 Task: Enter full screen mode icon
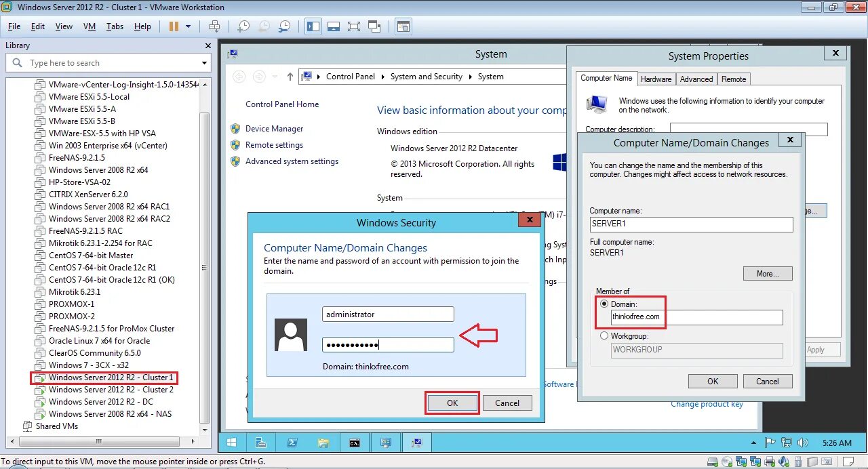(354, 26)
